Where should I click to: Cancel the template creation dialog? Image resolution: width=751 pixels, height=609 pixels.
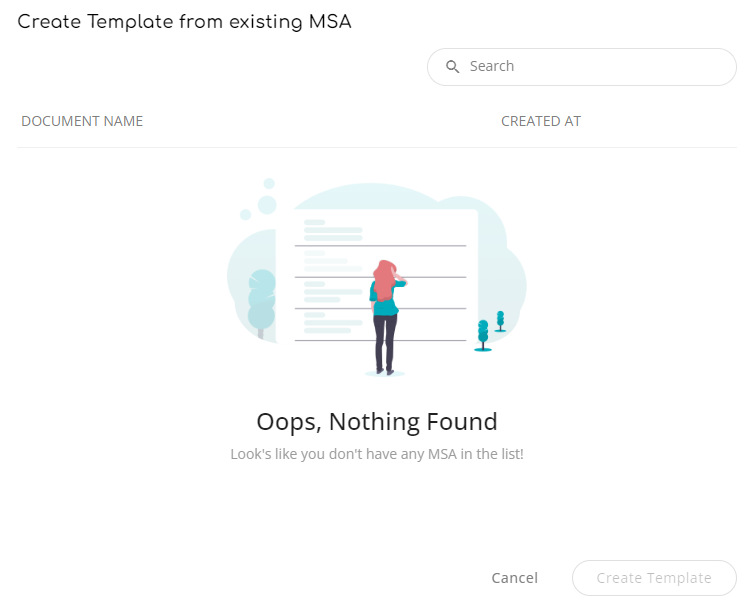click(x=514, y=578)
